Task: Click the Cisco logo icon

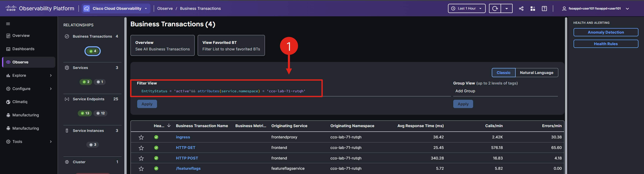Action: point(11,8)
